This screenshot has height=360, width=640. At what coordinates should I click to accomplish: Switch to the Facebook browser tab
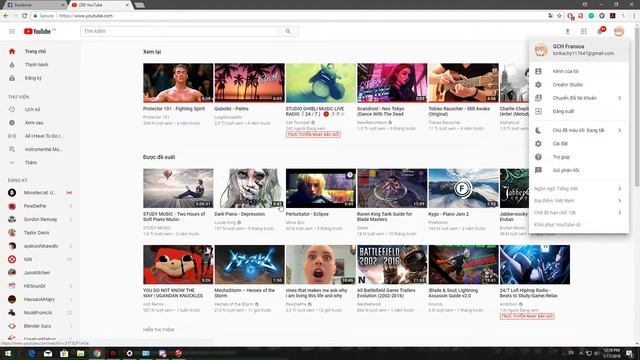[x=34, y=5]
